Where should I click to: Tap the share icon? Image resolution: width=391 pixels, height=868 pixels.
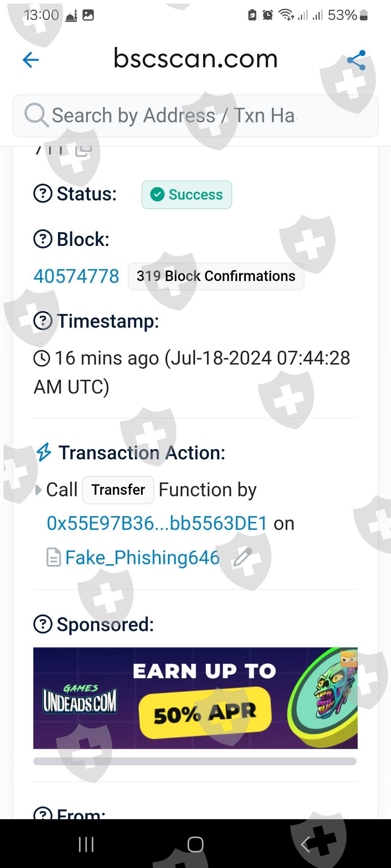pos(356,60)
